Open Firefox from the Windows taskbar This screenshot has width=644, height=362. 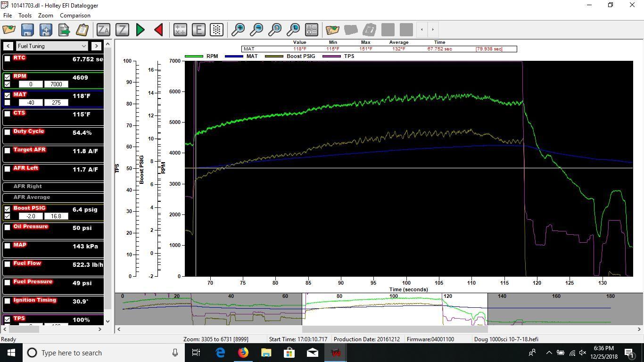click(x=243, y=353)
